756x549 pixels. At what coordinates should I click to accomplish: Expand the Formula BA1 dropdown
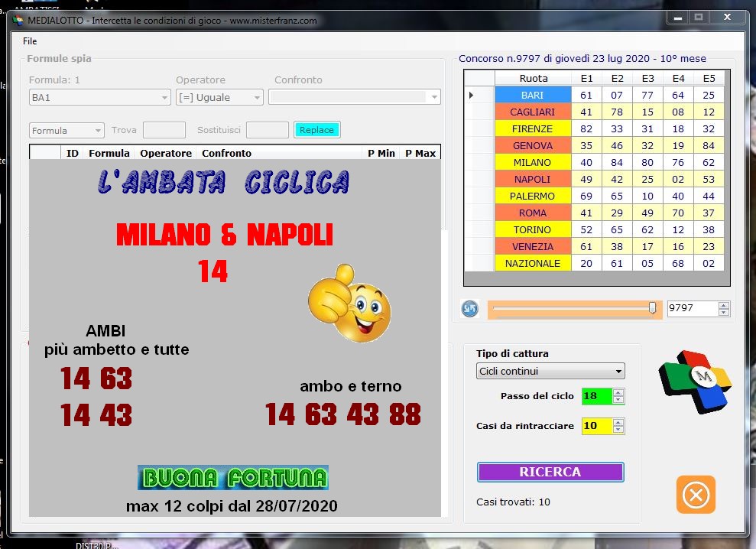pos(165,98)
